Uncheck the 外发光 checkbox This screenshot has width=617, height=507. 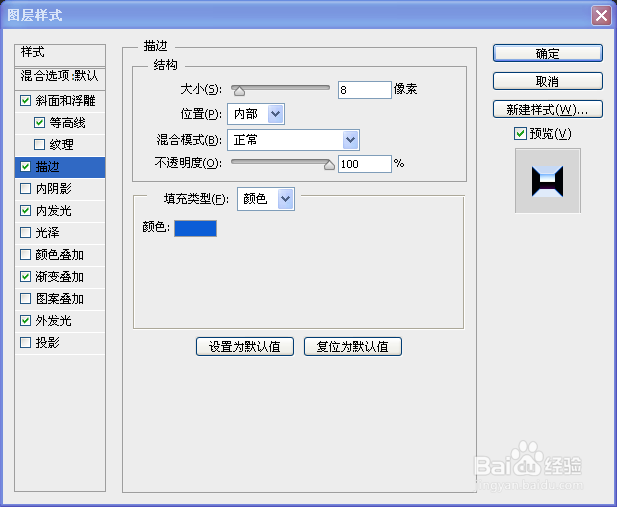click(26, 321)
